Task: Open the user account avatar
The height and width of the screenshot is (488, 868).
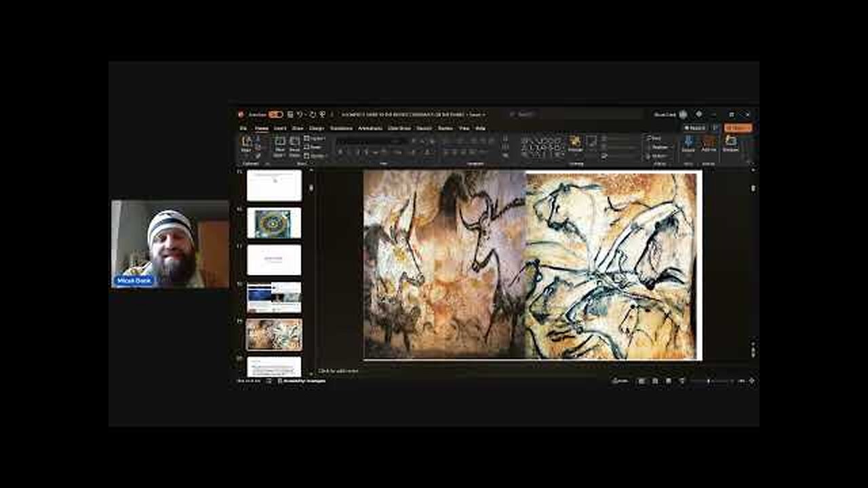Action: pos(683,115)
